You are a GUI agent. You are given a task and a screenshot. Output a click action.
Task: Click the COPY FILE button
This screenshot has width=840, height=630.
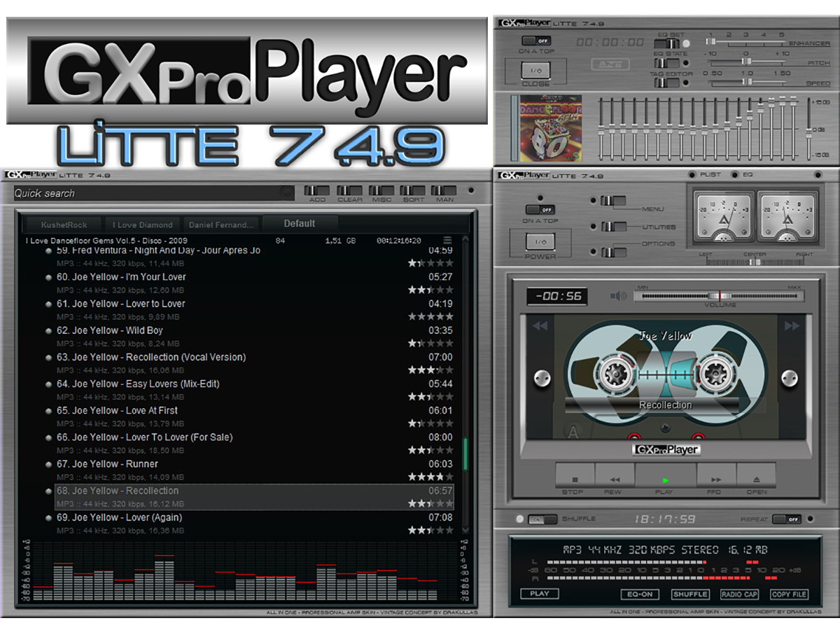[x=790, y=594]
